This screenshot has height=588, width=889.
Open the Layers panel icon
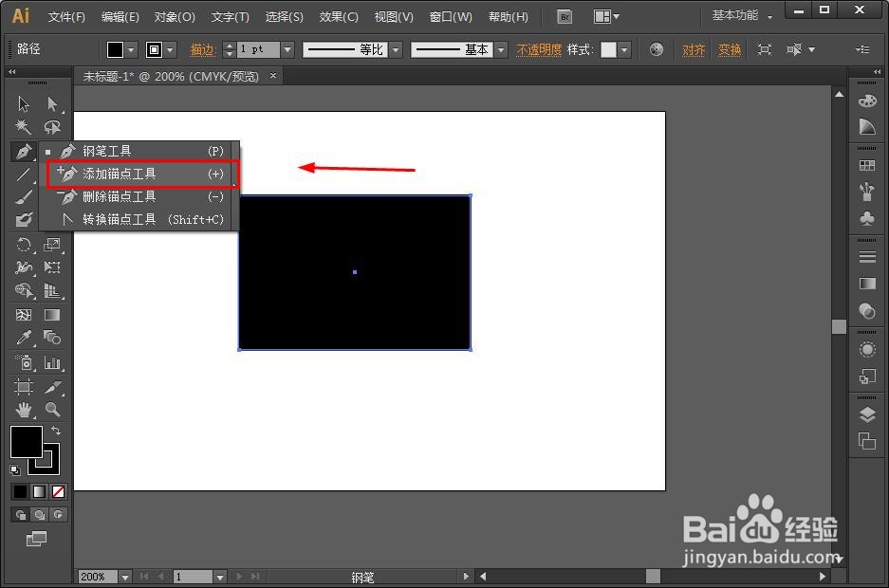[x=867, y=414]
